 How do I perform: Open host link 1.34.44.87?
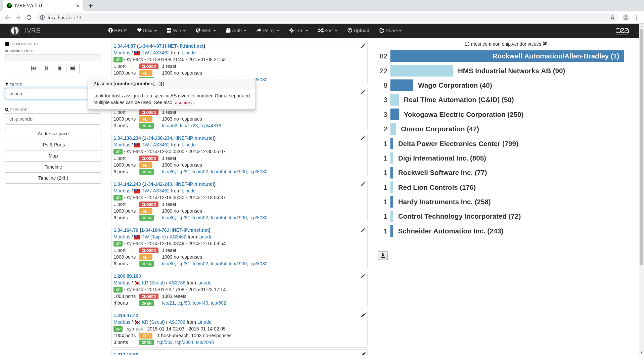tap(125, 46)
